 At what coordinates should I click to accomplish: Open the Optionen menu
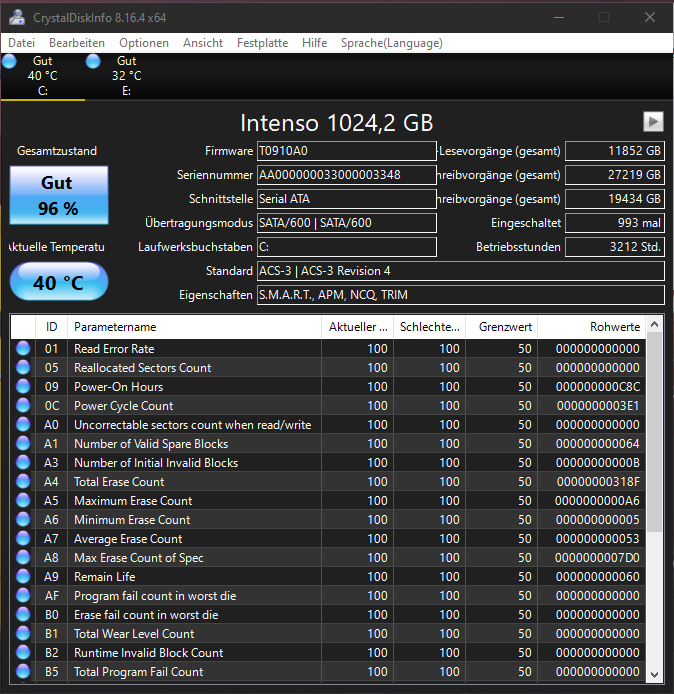pos(144,43)
